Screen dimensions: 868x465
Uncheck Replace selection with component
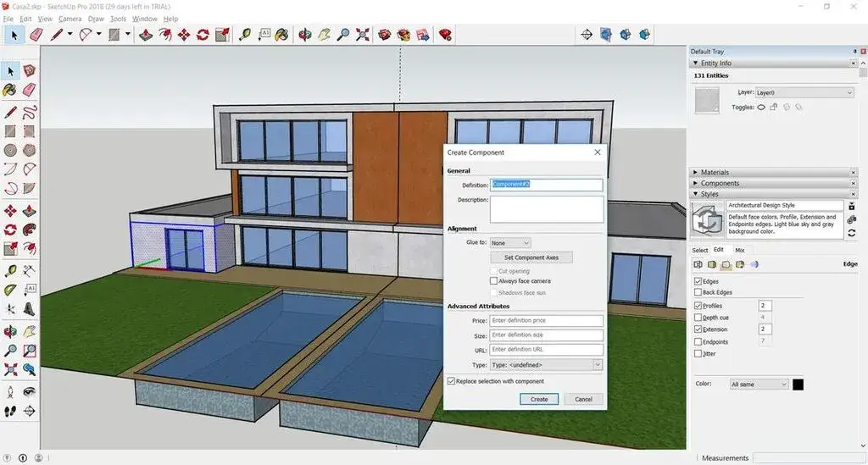click(451, 381)
